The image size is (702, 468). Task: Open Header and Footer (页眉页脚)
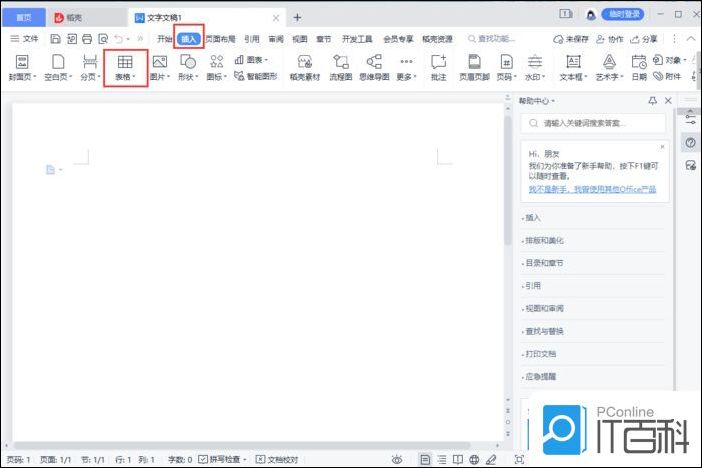[x=475, y=68]
